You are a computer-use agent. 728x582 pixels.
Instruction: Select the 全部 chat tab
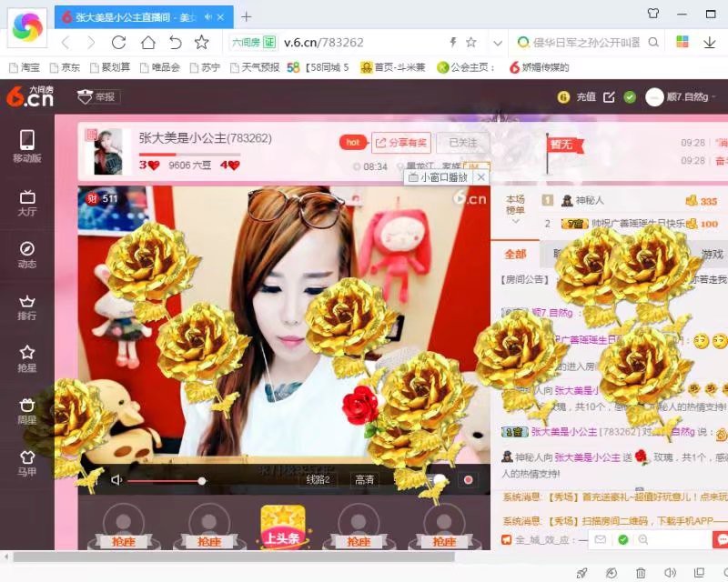tap(515, 255)
